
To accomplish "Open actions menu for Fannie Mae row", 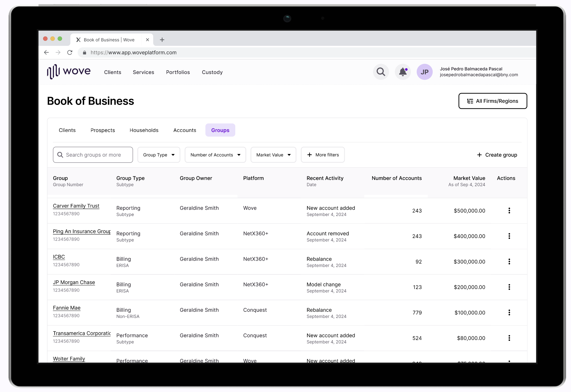I will [509, 313].
